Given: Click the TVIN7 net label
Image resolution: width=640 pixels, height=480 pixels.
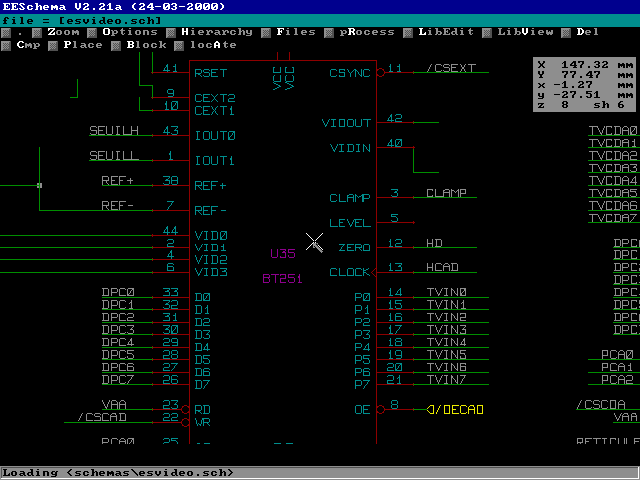Looking at the screenshot, I should [447, 379].
